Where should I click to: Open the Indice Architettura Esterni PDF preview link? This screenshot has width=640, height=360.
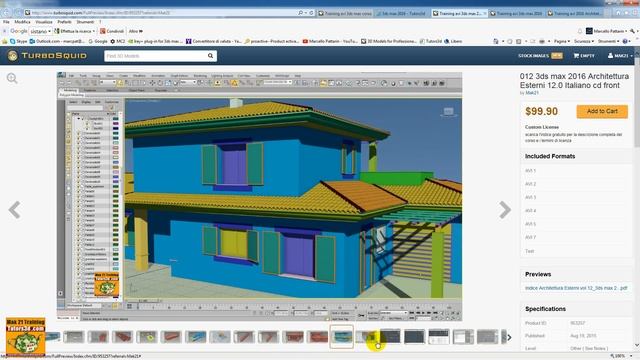[576, 288]
